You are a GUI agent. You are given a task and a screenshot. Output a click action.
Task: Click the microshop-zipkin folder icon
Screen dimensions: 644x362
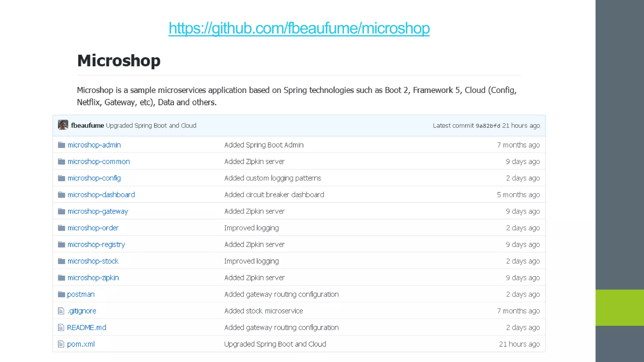[x=62, y=278]
